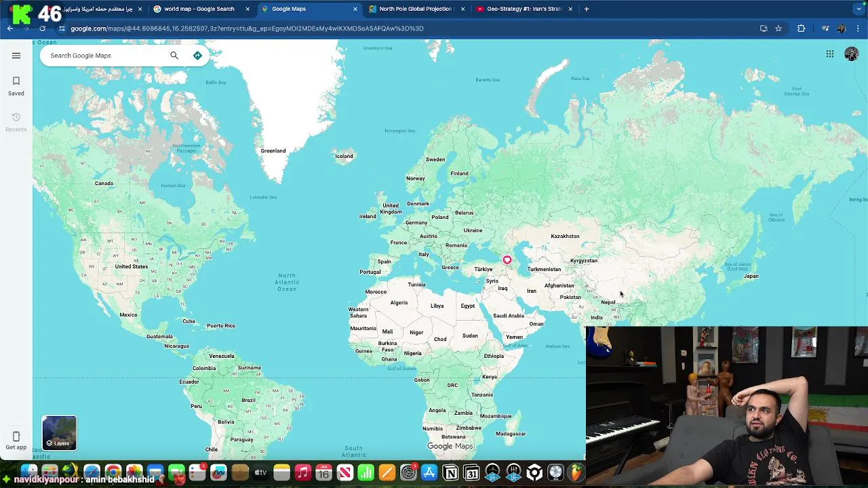The image size is (868, 488).
Task: Open Apple Music from the dock
Action: 302,472
